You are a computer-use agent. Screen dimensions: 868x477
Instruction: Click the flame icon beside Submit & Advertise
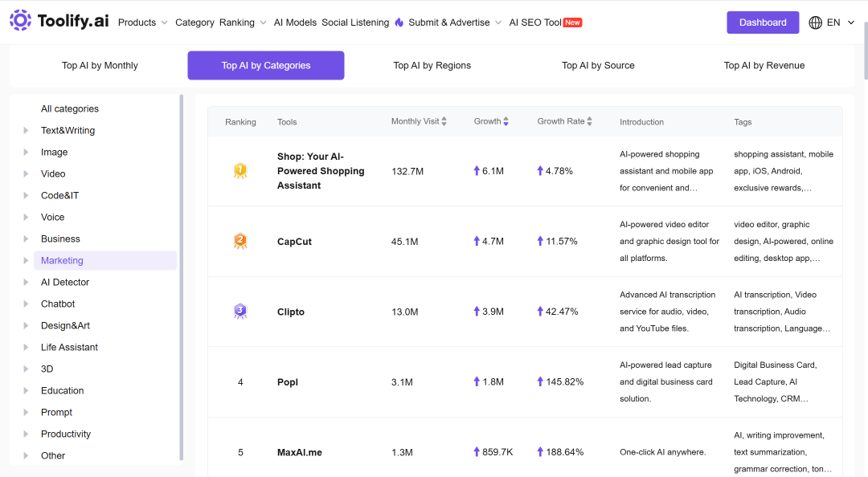(399, 22)
